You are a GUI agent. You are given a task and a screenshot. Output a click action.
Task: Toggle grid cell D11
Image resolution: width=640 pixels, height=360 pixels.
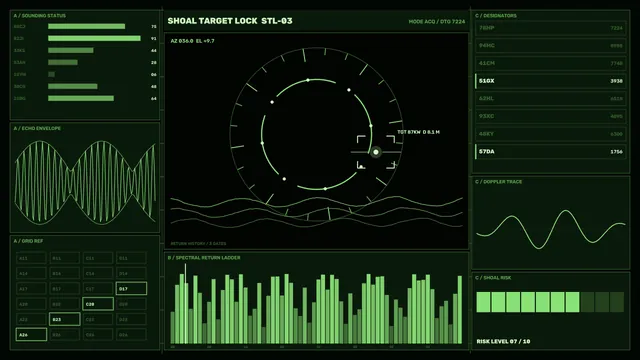(131, 258)
